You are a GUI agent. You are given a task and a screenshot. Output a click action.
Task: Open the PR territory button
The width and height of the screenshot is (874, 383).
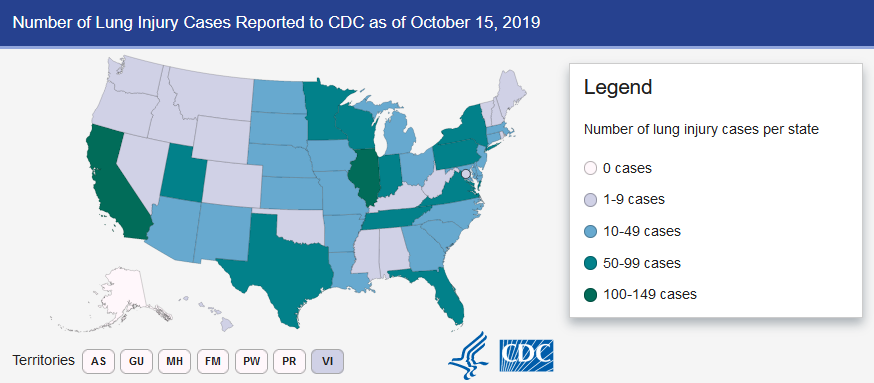(x=289, y=361)
